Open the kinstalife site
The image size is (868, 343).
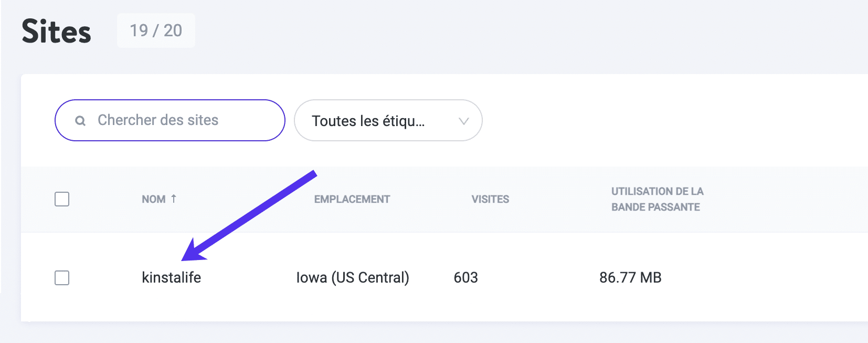(x=172, y=278)
